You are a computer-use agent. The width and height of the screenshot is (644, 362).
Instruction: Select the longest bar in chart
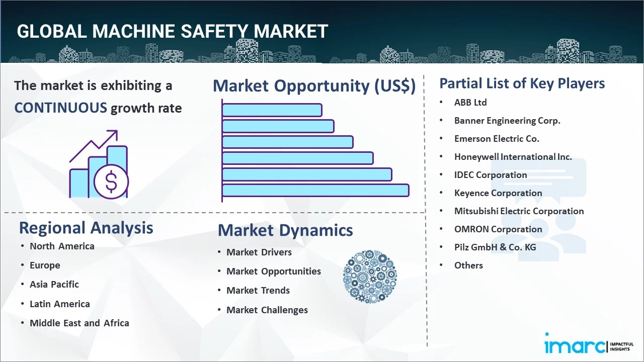tap(315, 190)
